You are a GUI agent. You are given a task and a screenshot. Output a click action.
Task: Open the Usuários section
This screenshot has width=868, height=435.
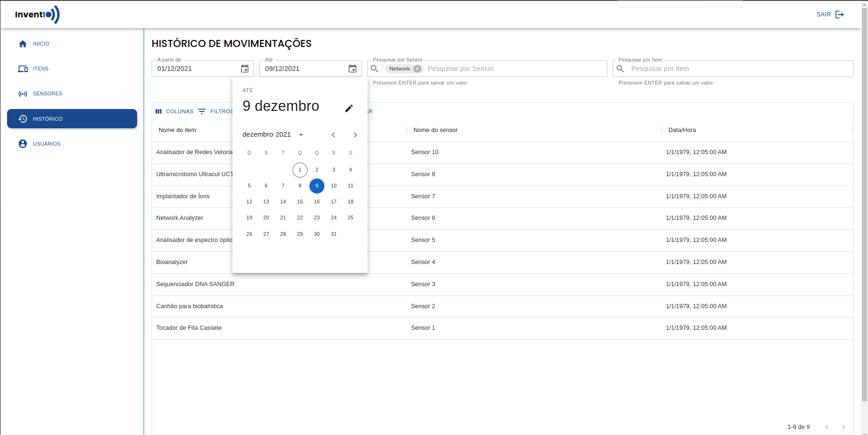coord(46,144)
